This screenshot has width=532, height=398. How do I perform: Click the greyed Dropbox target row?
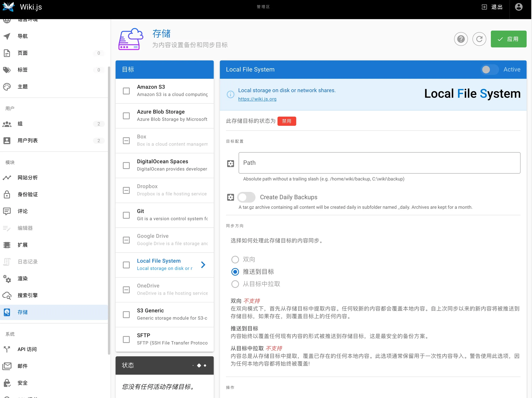[165, 190]
